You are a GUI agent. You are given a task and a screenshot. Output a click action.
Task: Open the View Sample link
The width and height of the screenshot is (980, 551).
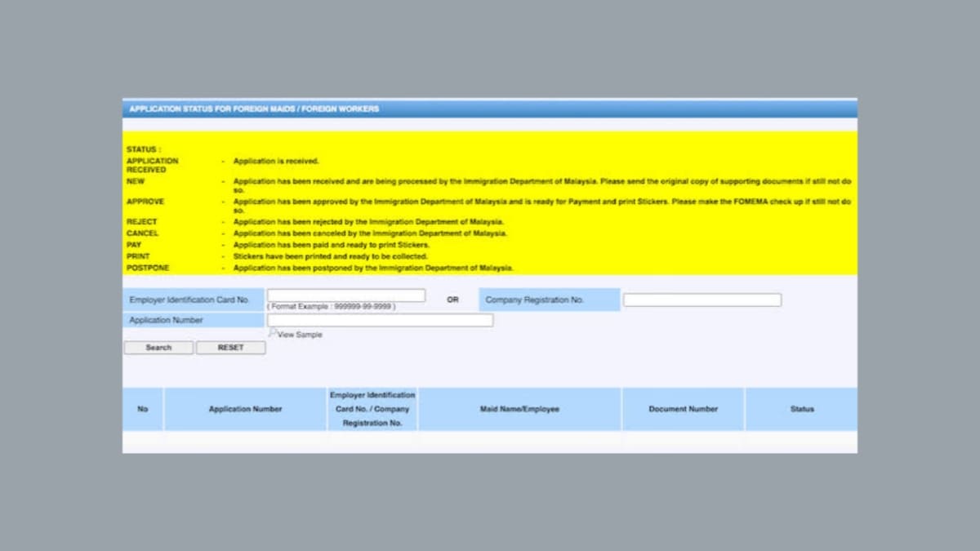(x=300, y=335)
